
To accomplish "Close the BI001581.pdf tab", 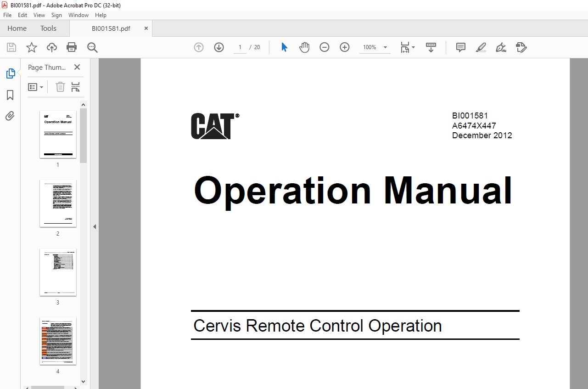I will (146, 28).
